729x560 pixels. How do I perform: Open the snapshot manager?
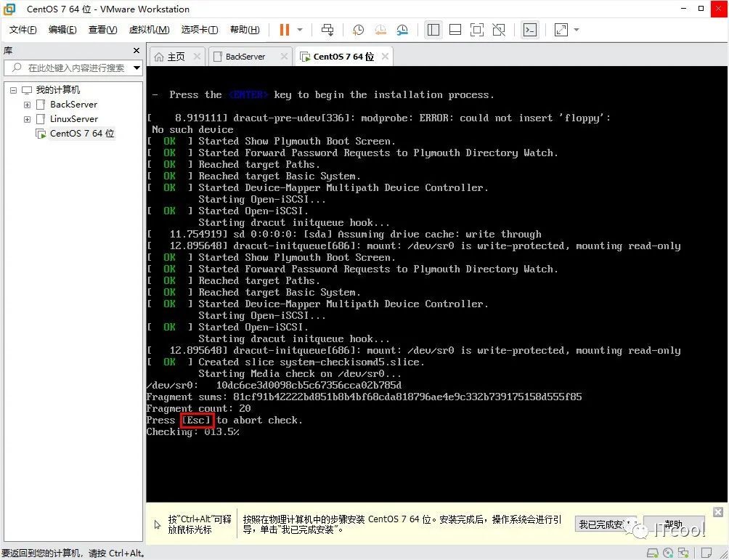(x=402, y=30)
